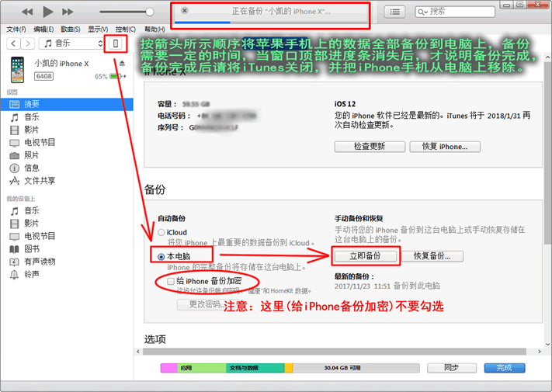Click the 同步 button
The image size is (552, 392).
pyautogui.click(x=452, y=368)
